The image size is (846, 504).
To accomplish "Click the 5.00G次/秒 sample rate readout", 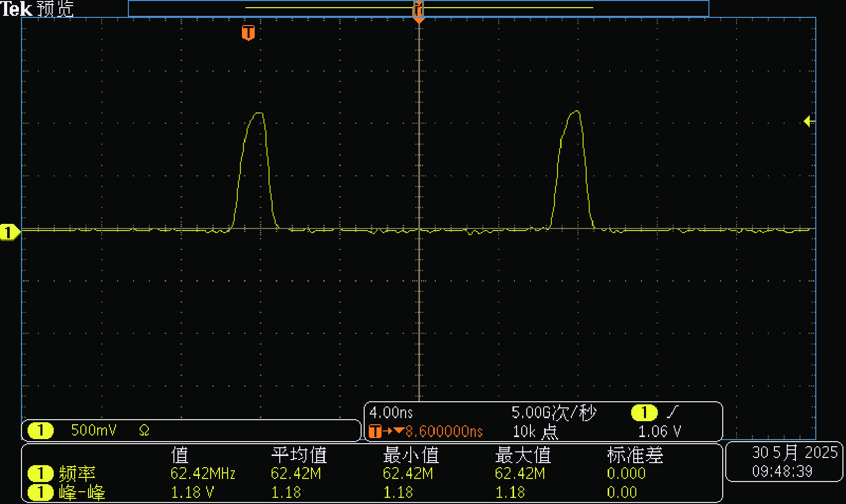I will 554,413.
